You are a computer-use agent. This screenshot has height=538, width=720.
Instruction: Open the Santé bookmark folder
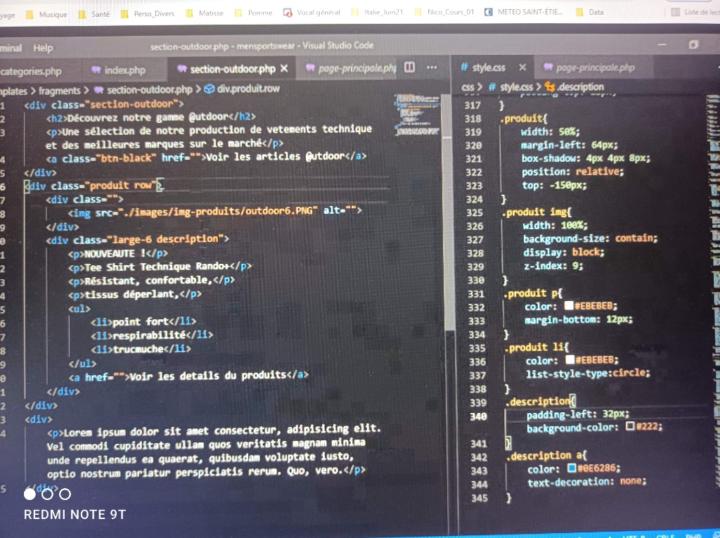tap(95, 14)
